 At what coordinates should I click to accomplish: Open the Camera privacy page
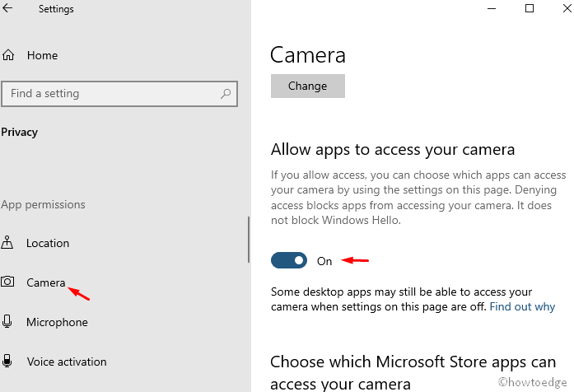(x=46, y=282)
